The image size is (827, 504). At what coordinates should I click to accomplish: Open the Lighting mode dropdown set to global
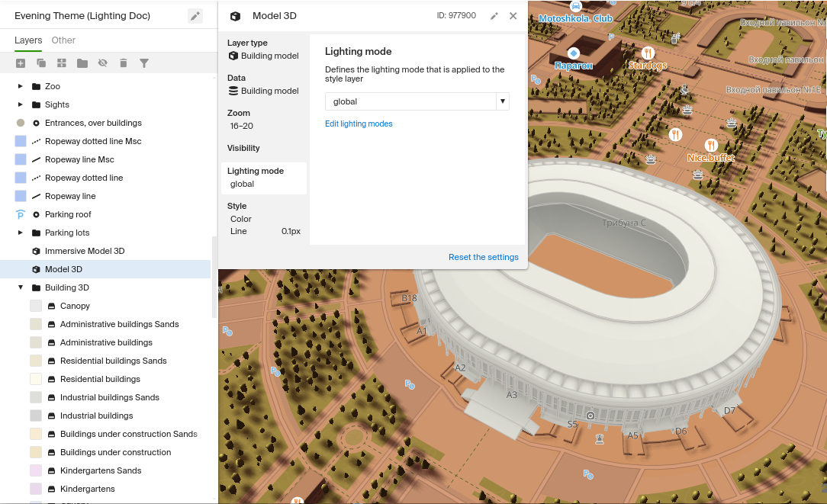click(x=417, y=101)
